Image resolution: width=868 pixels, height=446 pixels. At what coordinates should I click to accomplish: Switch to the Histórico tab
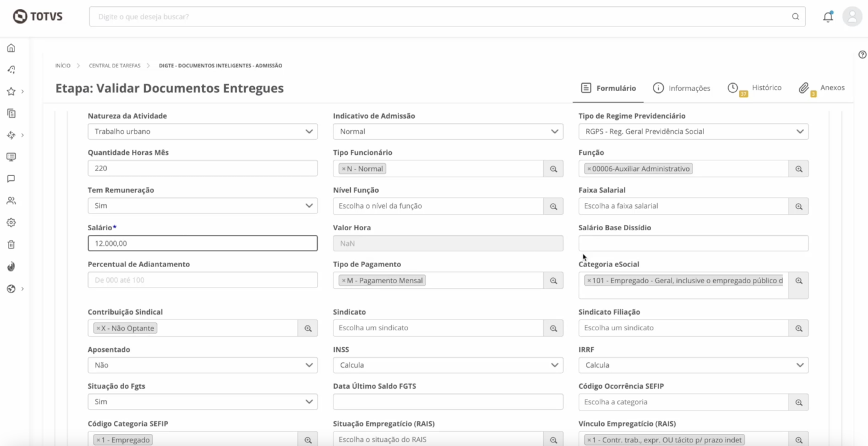coord(759,88)
